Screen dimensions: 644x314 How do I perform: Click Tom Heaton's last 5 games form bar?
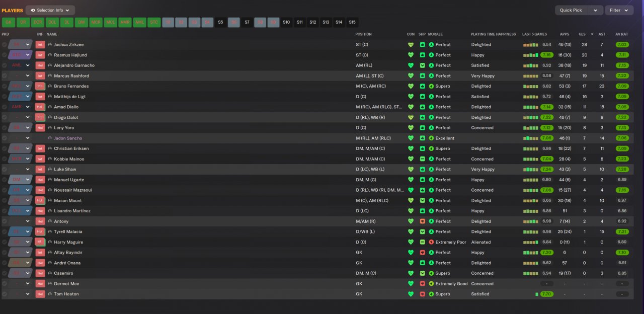tap(537, 294)
